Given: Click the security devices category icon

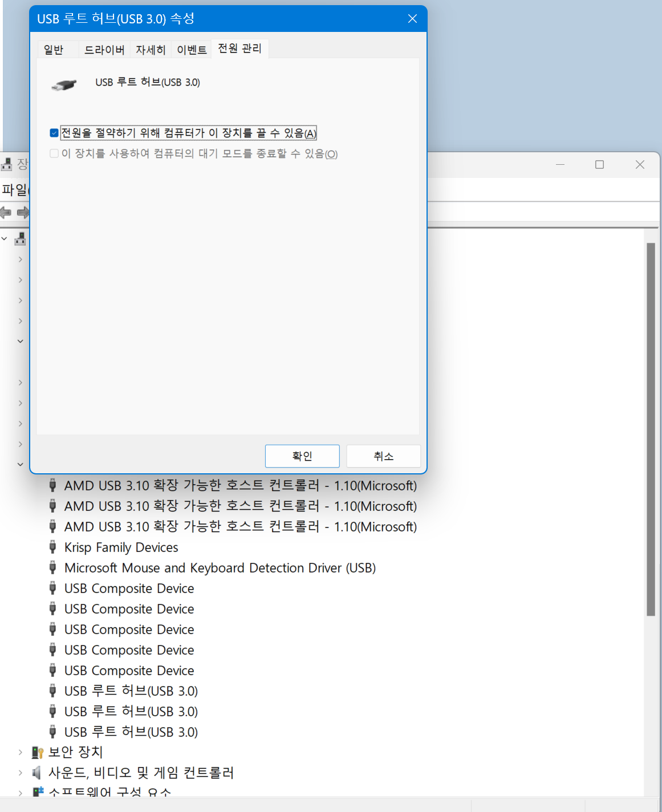Looking at the screenshot, I should 38,753.
